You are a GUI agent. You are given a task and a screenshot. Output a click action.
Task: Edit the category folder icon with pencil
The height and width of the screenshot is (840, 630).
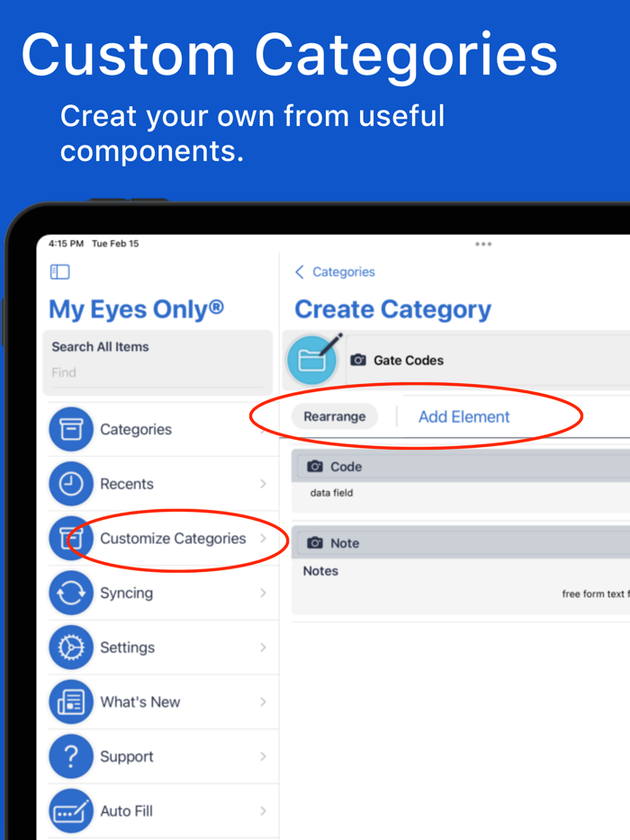(x=312, y=360)
